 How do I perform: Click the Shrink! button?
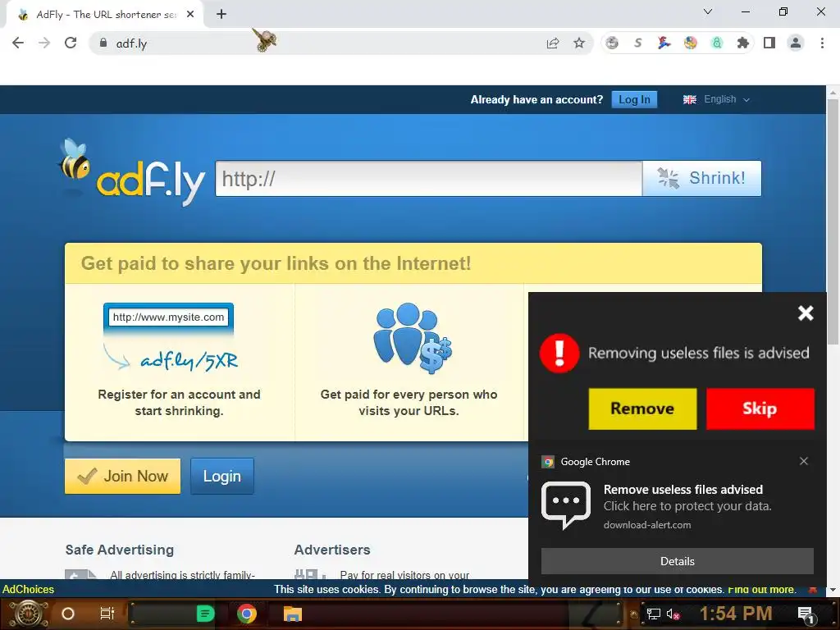coord(702,178)
